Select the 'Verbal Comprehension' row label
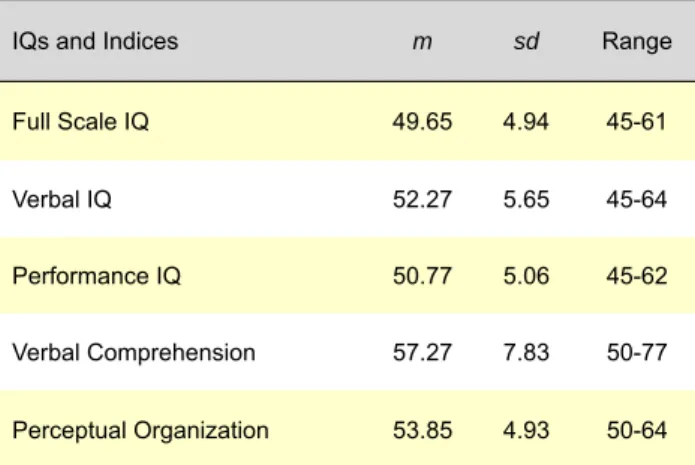695x465 pixels. coord(134,353)
